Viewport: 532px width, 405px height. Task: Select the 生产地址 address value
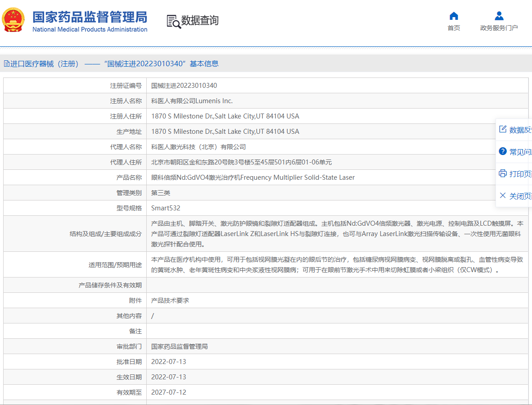[x=225, y=132]
